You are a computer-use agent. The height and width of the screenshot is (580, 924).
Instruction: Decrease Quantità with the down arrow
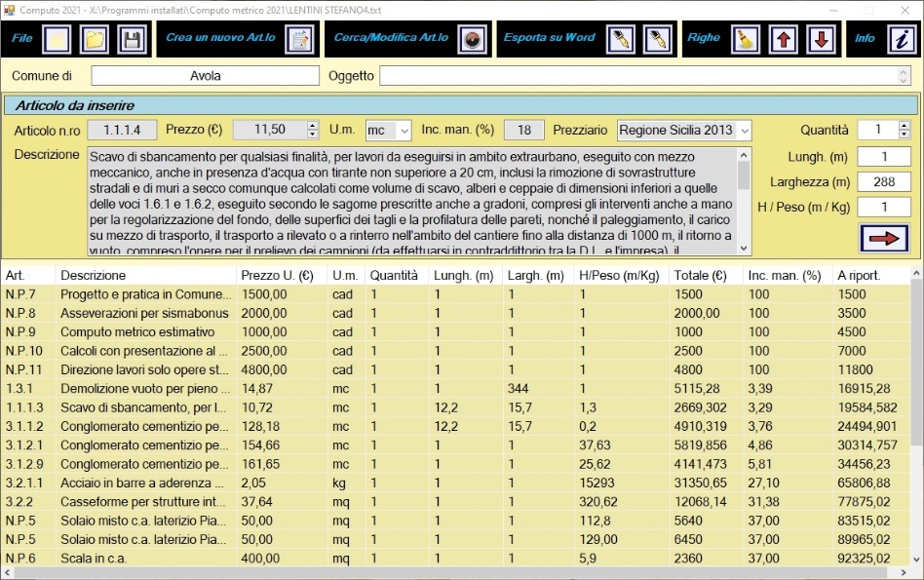904,135
